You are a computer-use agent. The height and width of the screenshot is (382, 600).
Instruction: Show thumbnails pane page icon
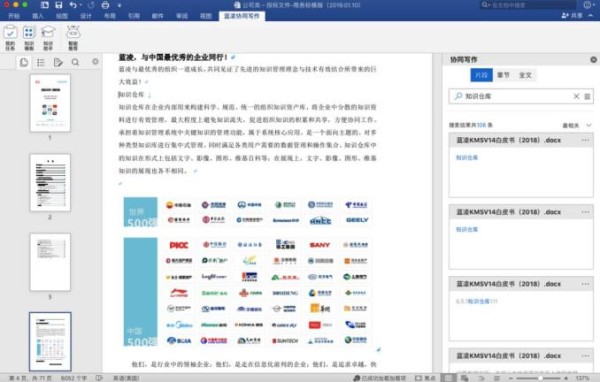24,62
